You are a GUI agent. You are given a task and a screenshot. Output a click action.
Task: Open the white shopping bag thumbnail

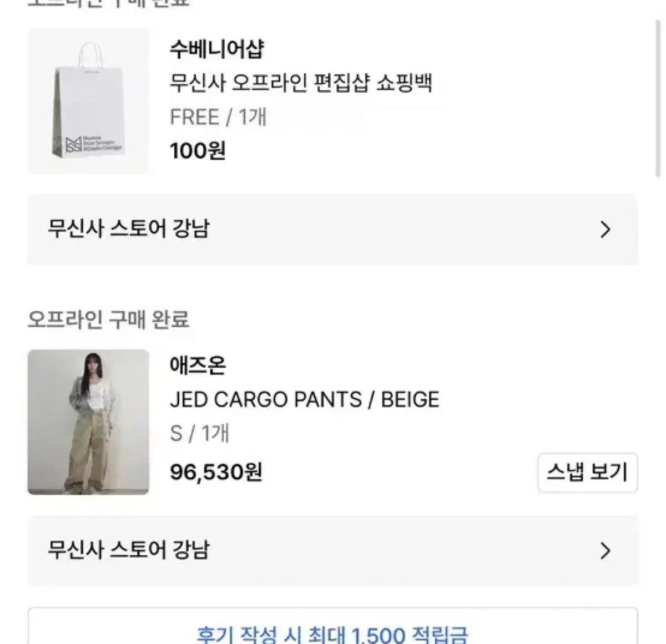(88, 101)
